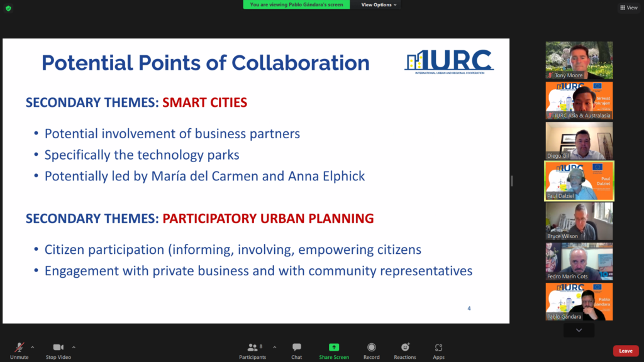644x362 pixels.
Task: Select Pedro Marín Cots video tile
Action: pos(579,261)
